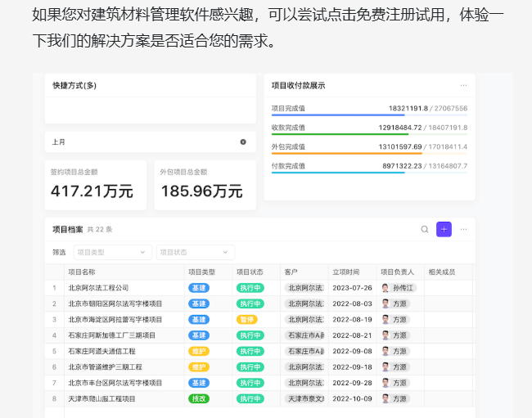Click the 快捷方式(多) panel title

74,85
